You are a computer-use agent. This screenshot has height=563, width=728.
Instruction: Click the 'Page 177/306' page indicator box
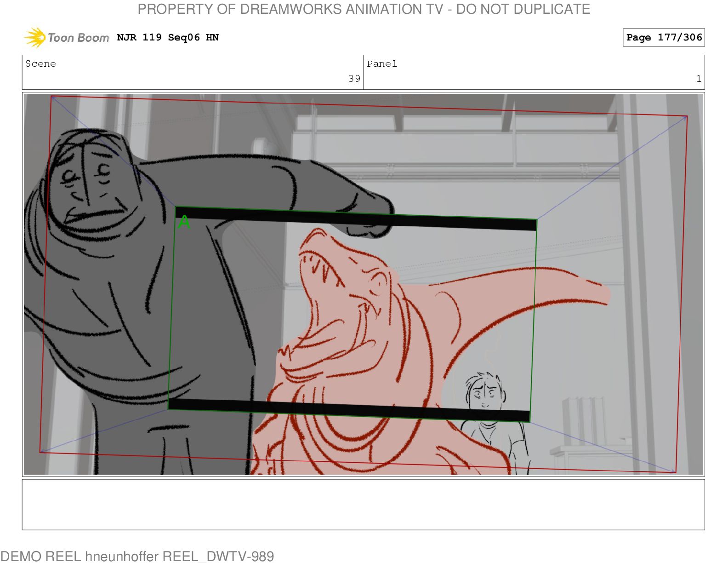[x=664, y=38]
